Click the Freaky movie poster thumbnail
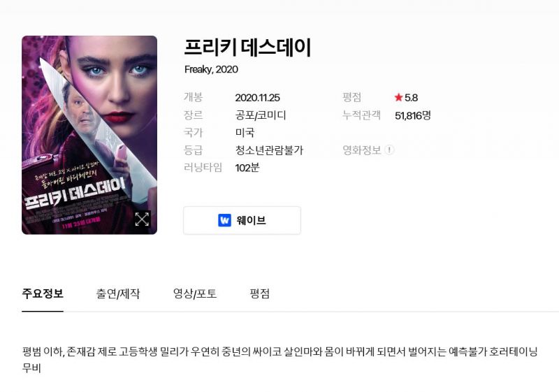This screenshot has height=392, width=559. click(x=89, y=135)
